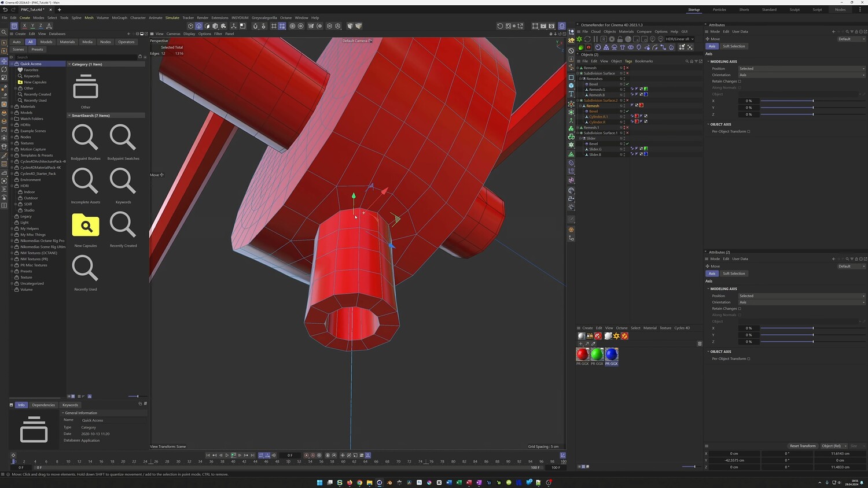Open File Explorer from the taskbar
The image size is (868, 488).
click(369, 482)
